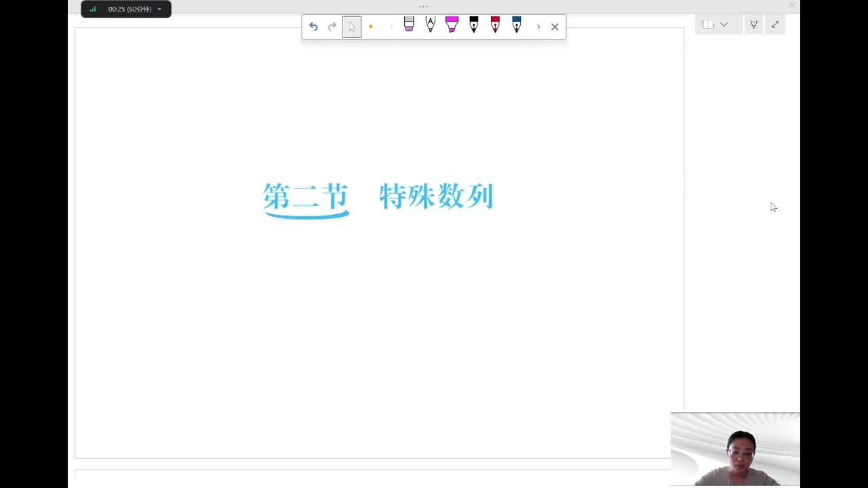
Task: Check the green signal strength indicator
Action: coord(93,9)
